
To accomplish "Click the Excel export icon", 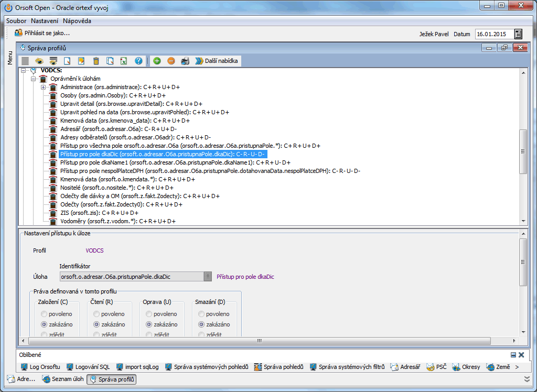I will pos(124,61).
